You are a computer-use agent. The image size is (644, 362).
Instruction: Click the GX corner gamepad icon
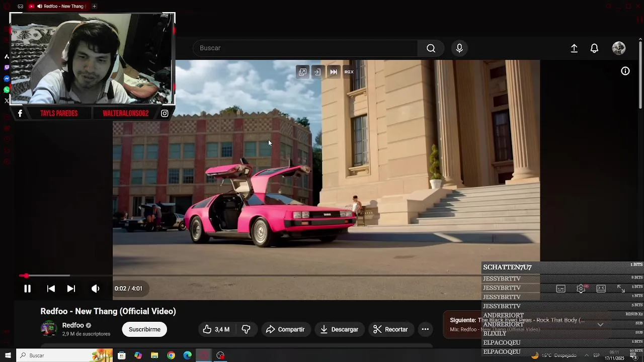pyautogui.click(x=20, y=7)
